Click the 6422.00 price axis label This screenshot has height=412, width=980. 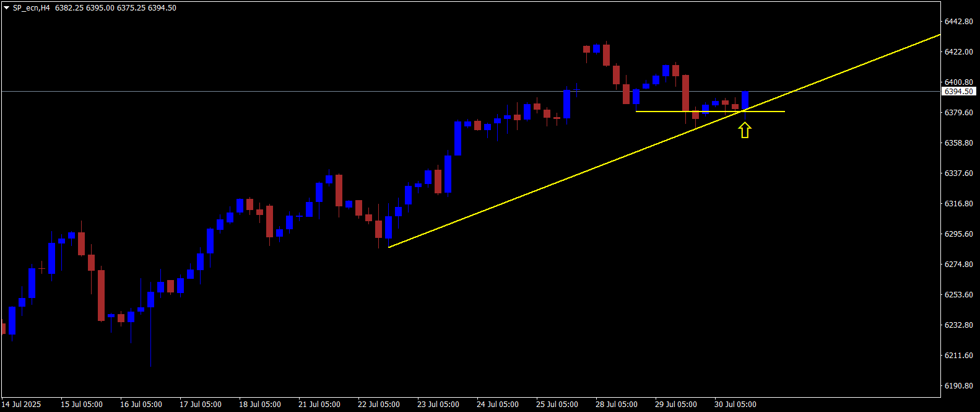pos(958,52)
